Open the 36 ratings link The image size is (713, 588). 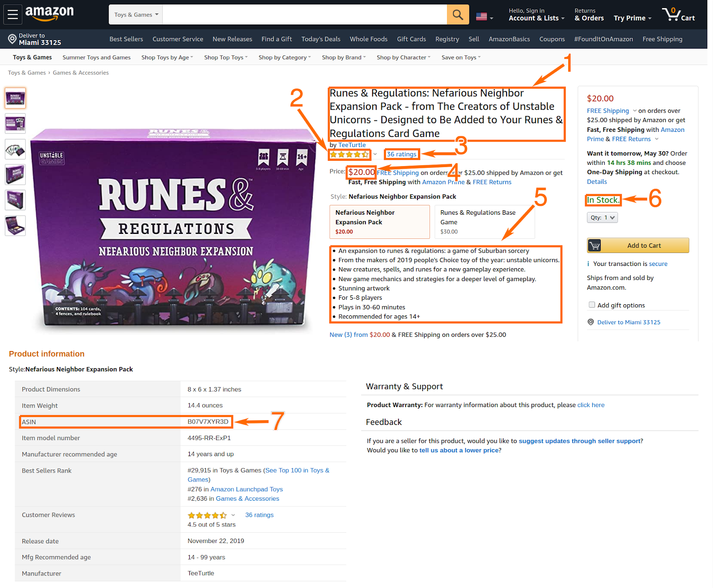[x=401, y=154]
